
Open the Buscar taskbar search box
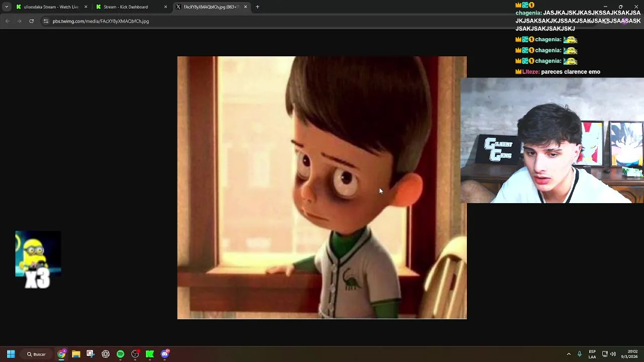36,354
